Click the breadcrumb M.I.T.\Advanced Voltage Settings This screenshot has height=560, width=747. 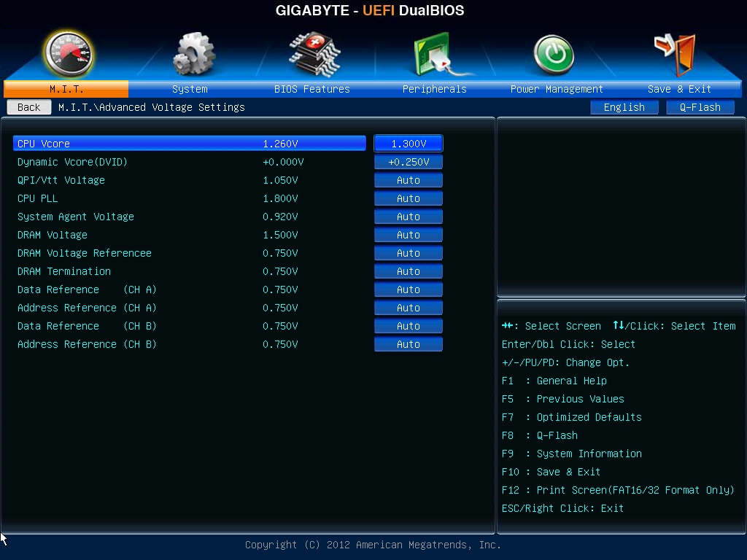[x=152, y=107]
